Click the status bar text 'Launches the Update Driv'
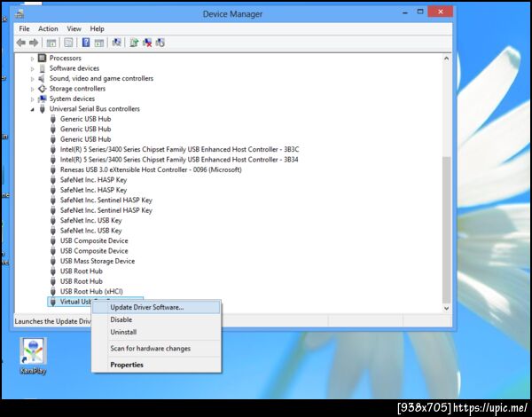The width and height of the screenshot is (532, 417). coord(52,321)
